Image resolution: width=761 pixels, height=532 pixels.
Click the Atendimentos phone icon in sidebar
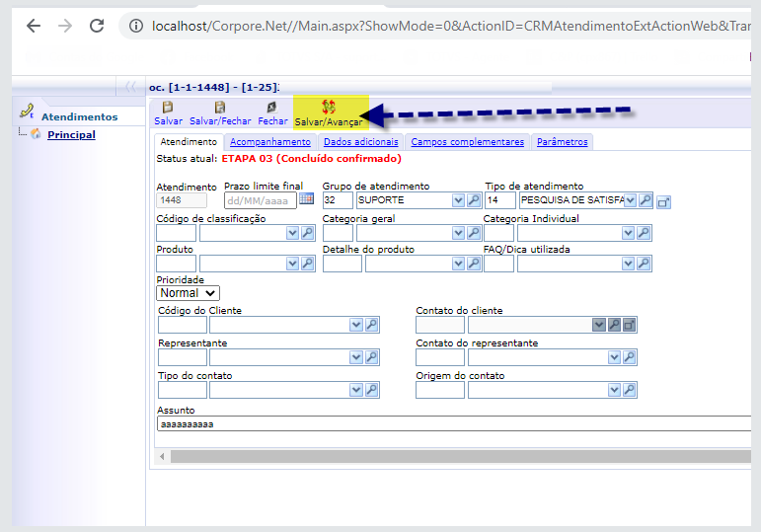(27, 112)
